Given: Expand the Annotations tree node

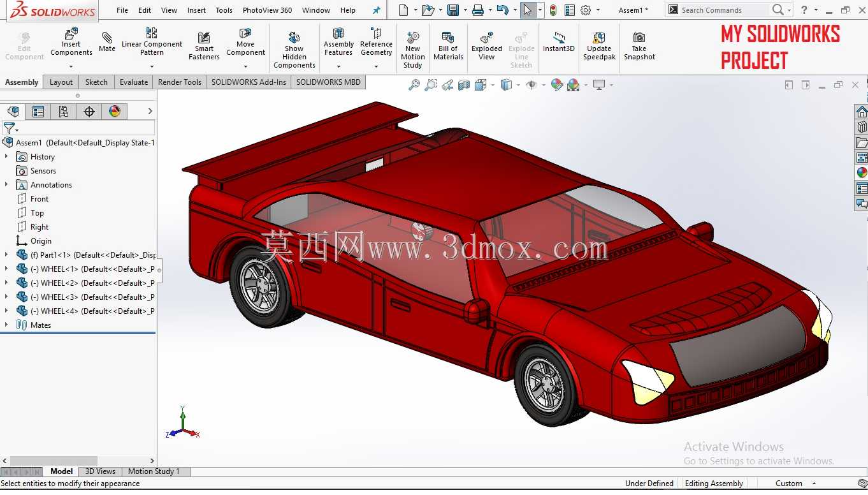Looking at the screenshot, I should pyautogui.click(x=6, y=184).
